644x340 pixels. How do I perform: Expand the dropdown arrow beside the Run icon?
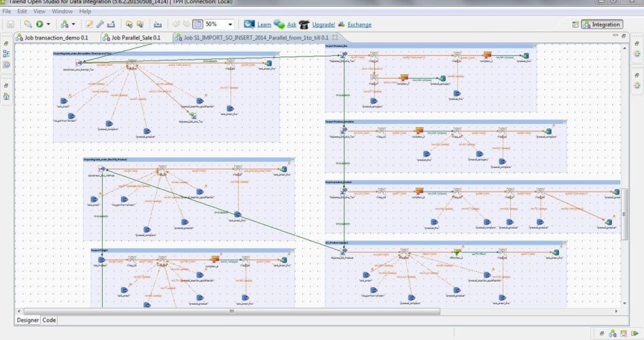click(x=48, y=24)
